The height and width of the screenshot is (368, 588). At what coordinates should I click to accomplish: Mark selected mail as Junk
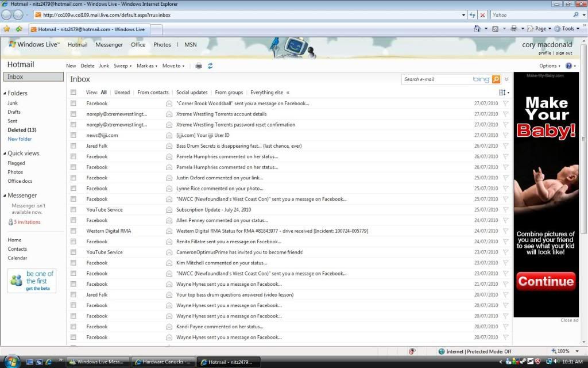pos(104,66)
